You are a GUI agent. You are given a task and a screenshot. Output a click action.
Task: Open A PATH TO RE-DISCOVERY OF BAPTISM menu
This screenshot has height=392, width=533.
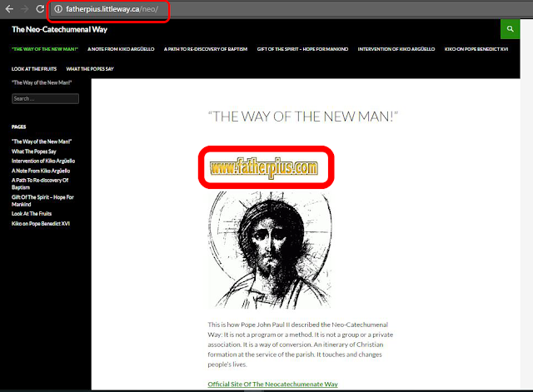tap(206, 49)
